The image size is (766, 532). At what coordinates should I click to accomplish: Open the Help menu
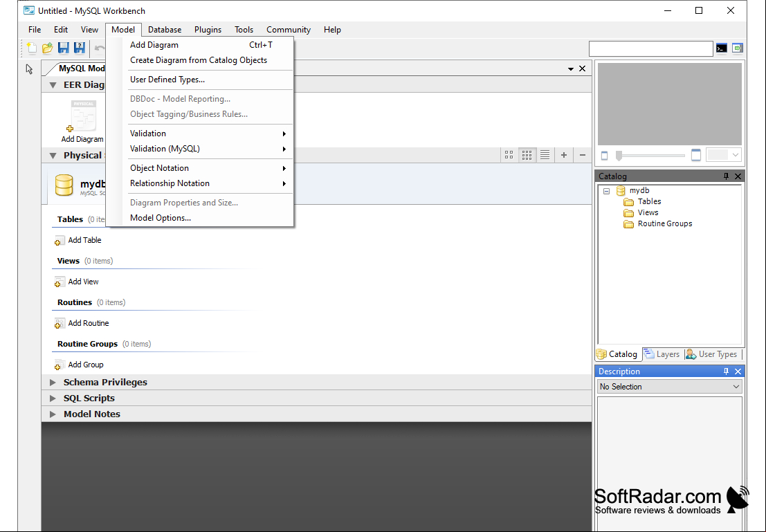pyautogui.click(x=332, y=29)
